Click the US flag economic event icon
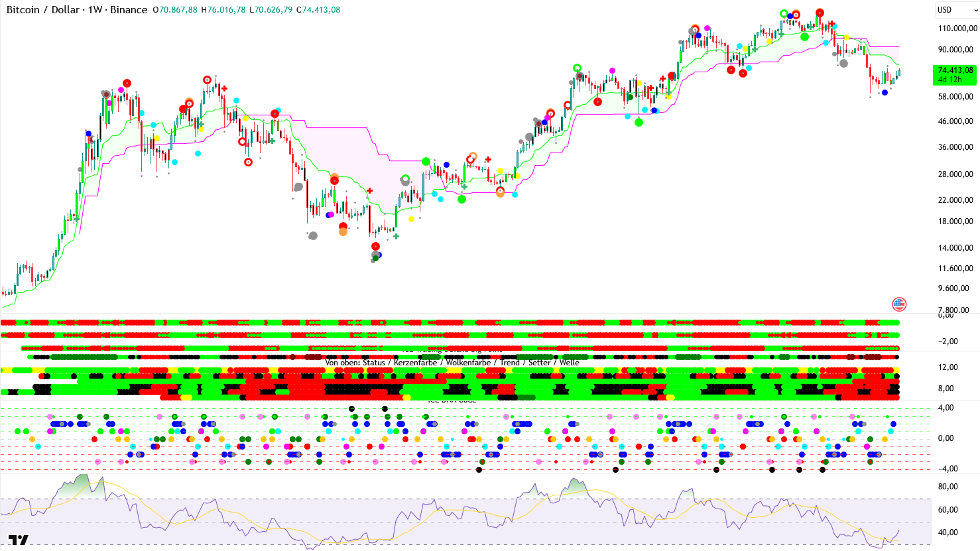The image size is (980, 551). pyautogui.click(x=898, y=304)
